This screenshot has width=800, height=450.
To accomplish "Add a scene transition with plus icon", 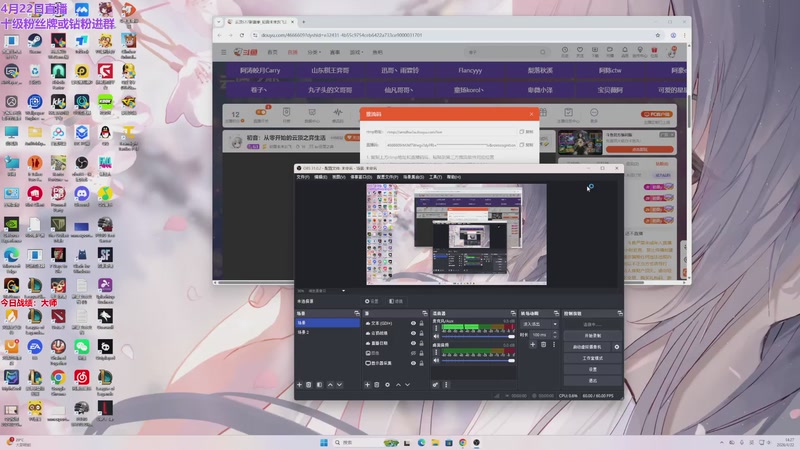I will point(533,345).
